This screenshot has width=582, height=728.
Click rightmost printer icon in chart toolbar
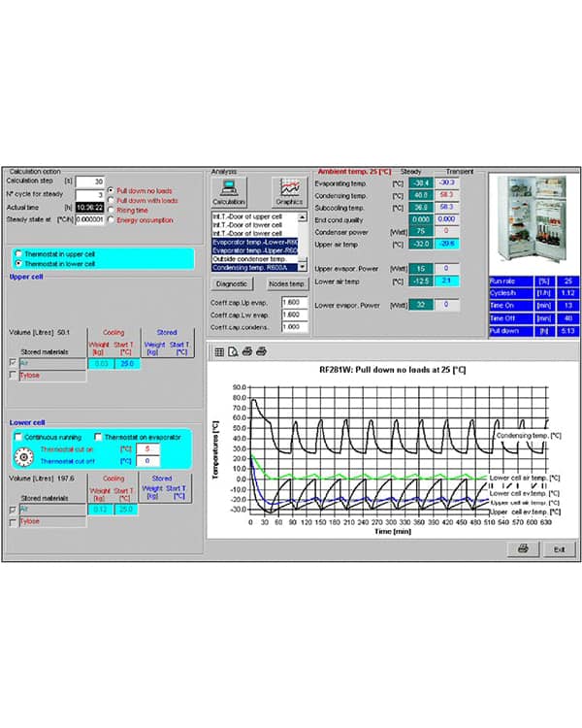click(x=261, y=350)
